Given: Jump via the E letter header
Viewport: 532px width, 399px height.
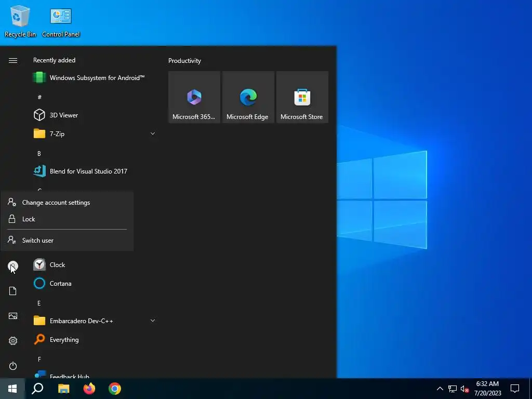Looking at the screenshot, I should point(39,303).
